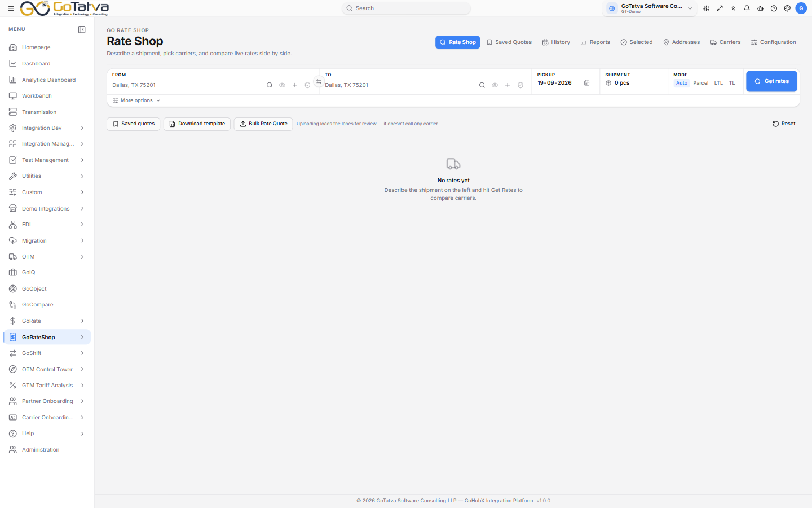Screen dimensions: 812x508
Task: Open the History tab
Action: point(556,42)
